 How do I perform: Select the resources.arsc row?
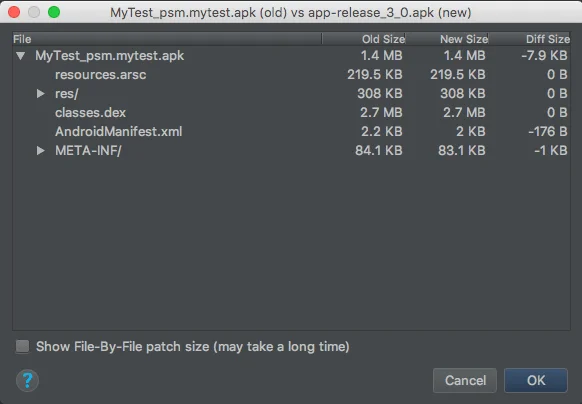[291, 75]
